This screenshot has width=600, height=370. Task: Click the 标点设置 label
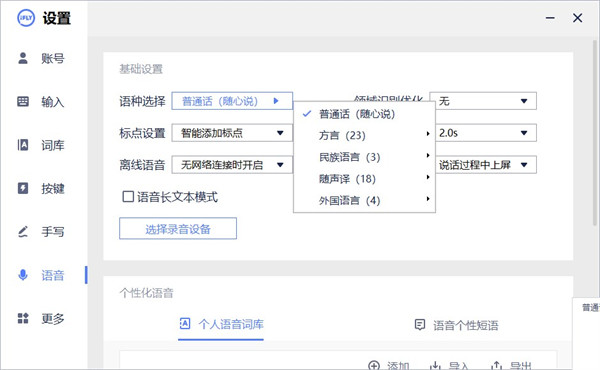(142, 133)
